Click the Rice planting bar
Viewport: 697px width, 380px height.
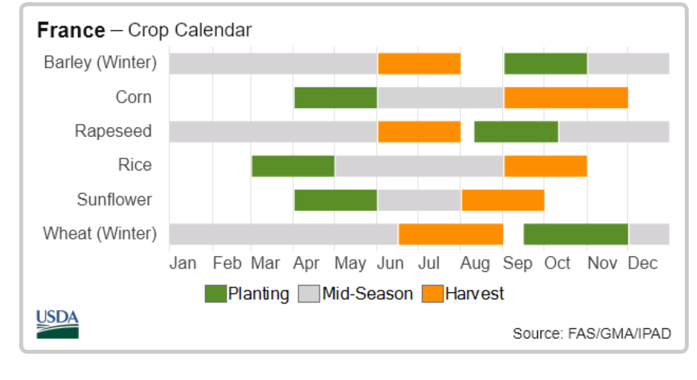(x=293, y=166)
